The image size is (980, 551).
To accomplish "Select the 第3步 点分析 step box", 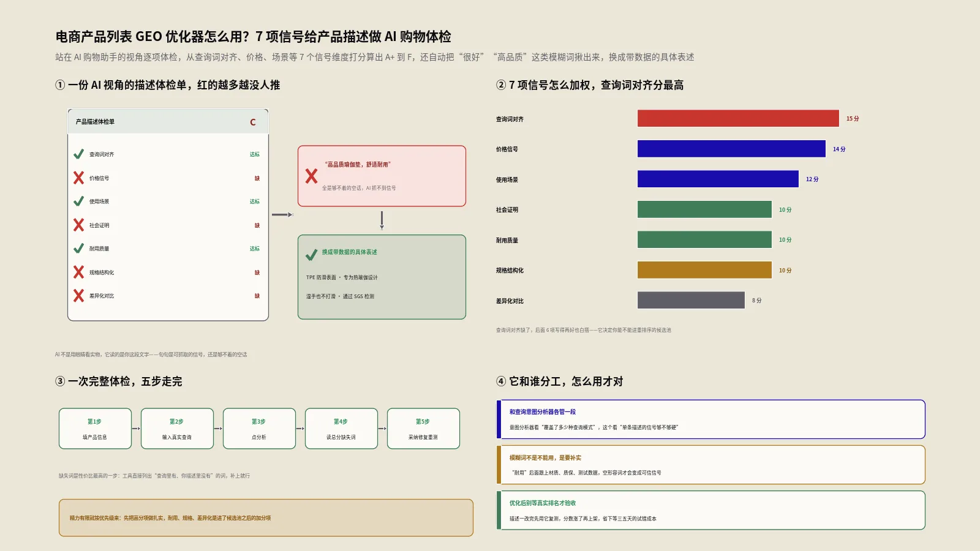I will tap(259, 429).
